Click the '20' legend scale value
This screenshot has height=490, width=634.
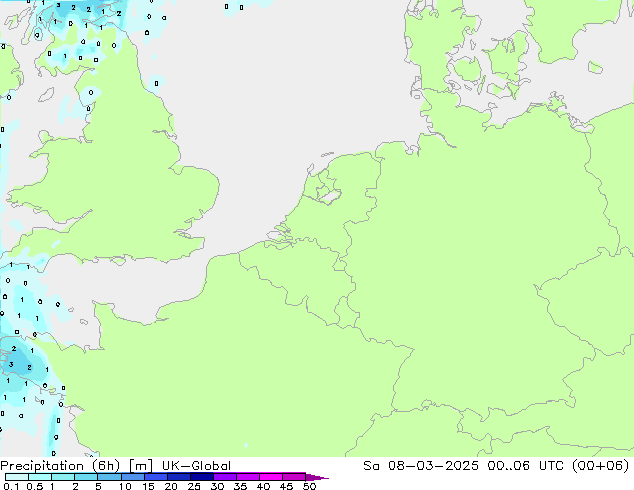(x=171, y=486)
